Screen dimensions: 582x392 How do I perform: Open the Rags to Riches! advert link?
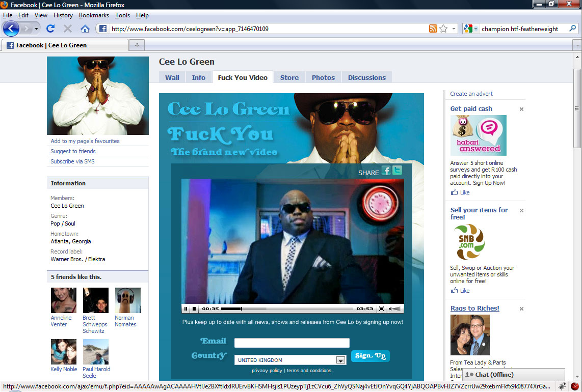tap(475, 308)
